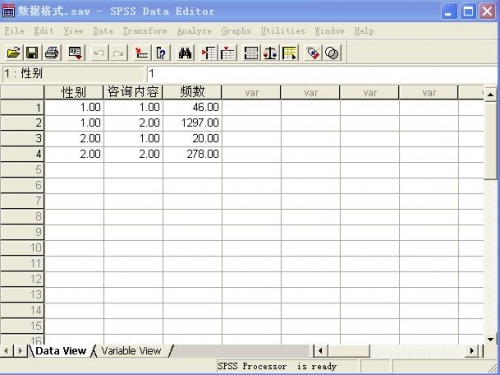The height and width of the screenshot is (375, 500).
Task: Click the Print toolbar icon
Action: click(x=52, y=53)
